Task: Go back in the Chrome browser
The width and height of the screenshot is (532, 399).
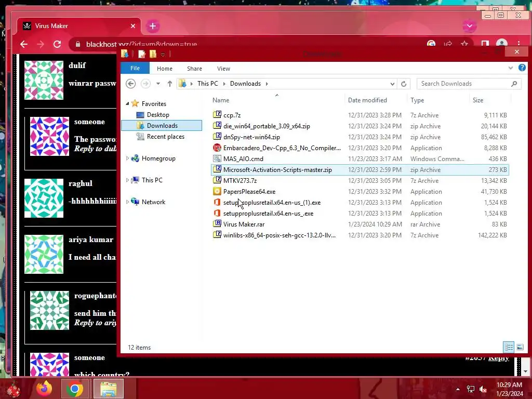Action: click(24, 44)
